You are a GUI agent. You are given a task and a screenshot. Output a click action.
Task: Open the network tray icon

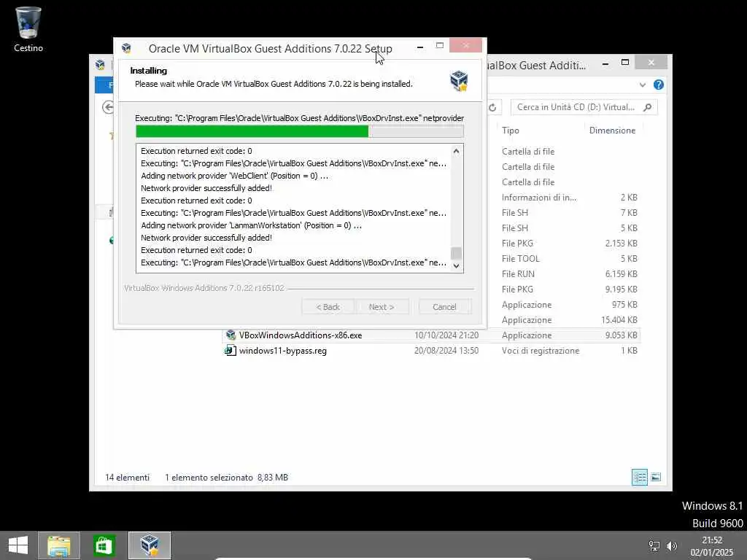click(x=654, y=545)
